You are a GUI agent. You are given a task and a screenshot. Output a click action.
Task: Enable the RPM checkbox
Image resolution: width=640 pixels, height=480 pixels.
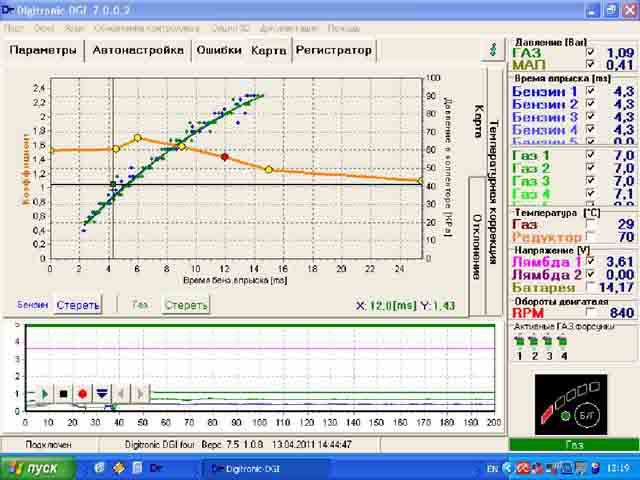591,313
